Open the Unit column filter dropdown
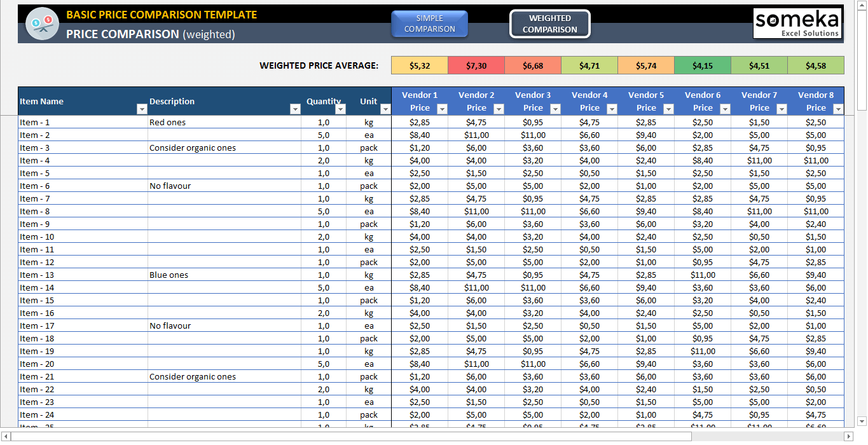 [x=386, y=109]
